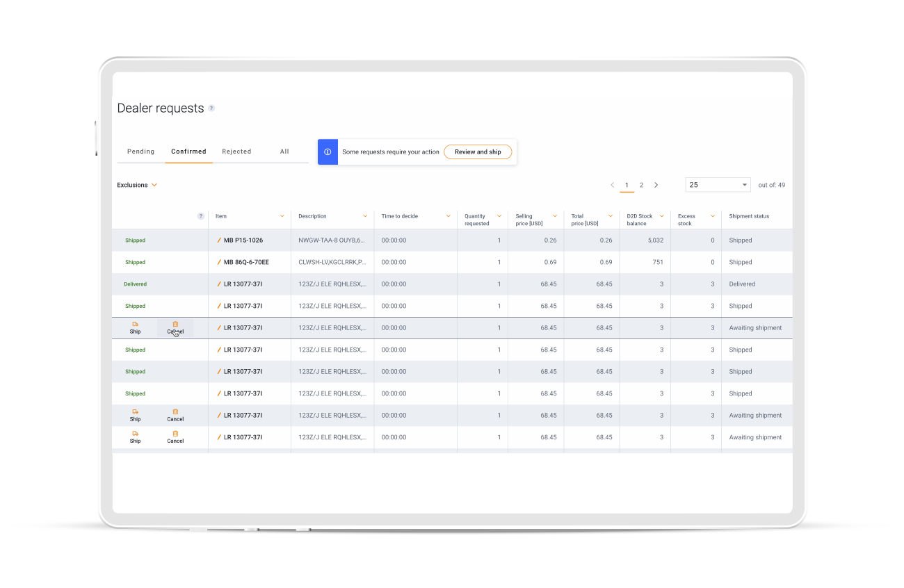Screen dimensions: 904x588
Task: Open the Item column sort dropdown
Action: pyautogui.click(x=282, y=216)
